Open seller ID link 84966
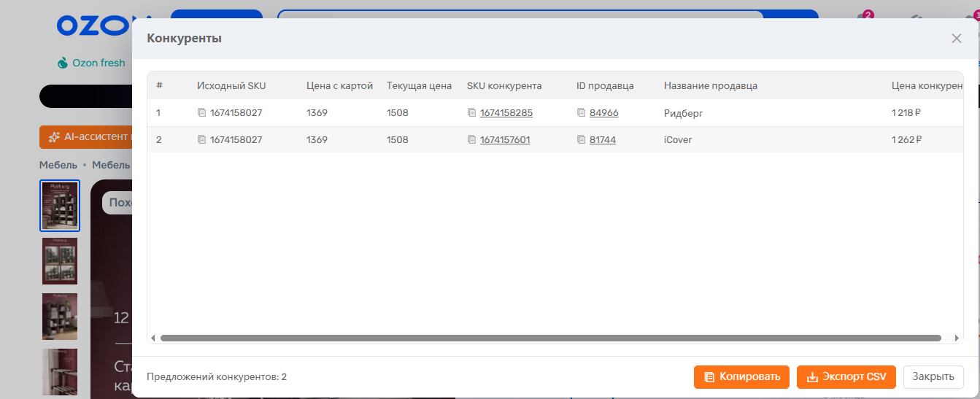The width and height of the screenshot is (980, 399). tap(604, 113)
